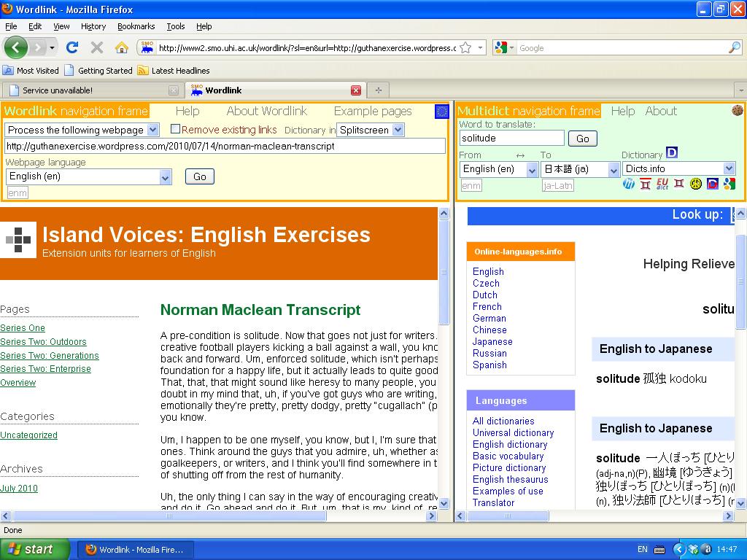Click the blue D icon beside Dictionary
This screenshot has width=747, height=560.
tap(672, 153)
